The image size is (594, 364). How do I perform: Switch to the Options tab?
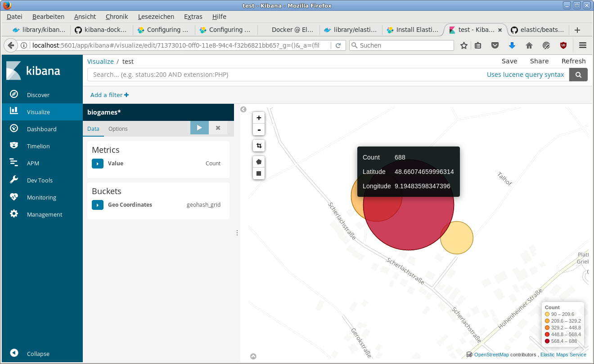[118, 129]
